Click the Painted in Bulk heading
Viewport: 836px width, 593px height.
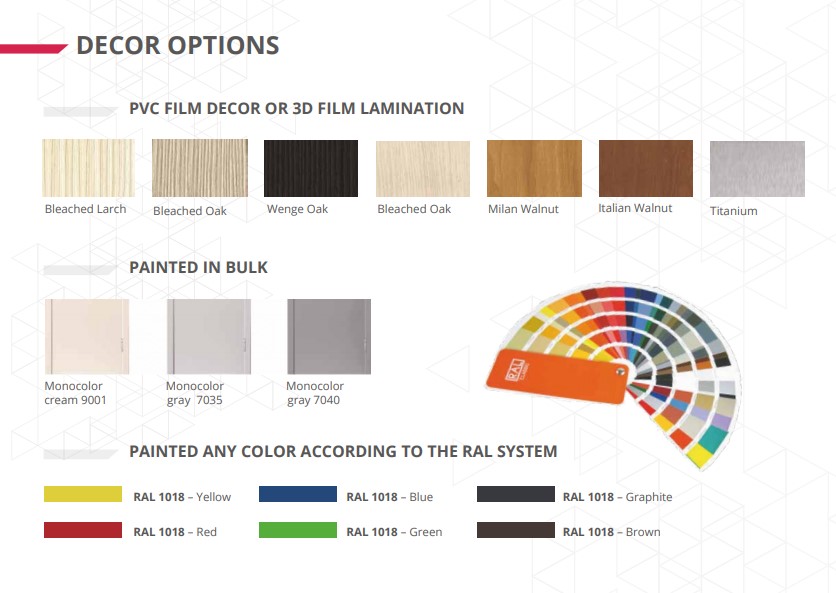tap(198, 267)
